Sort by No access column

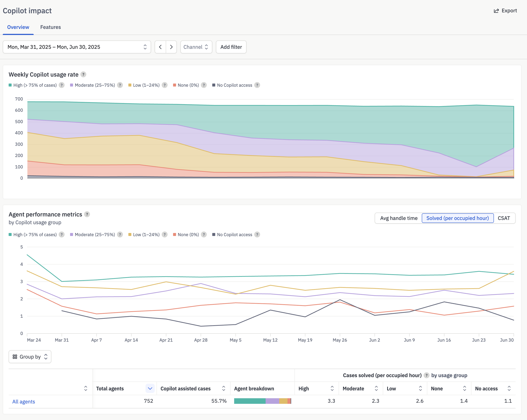pyautogui.click(x=509, y=389)
